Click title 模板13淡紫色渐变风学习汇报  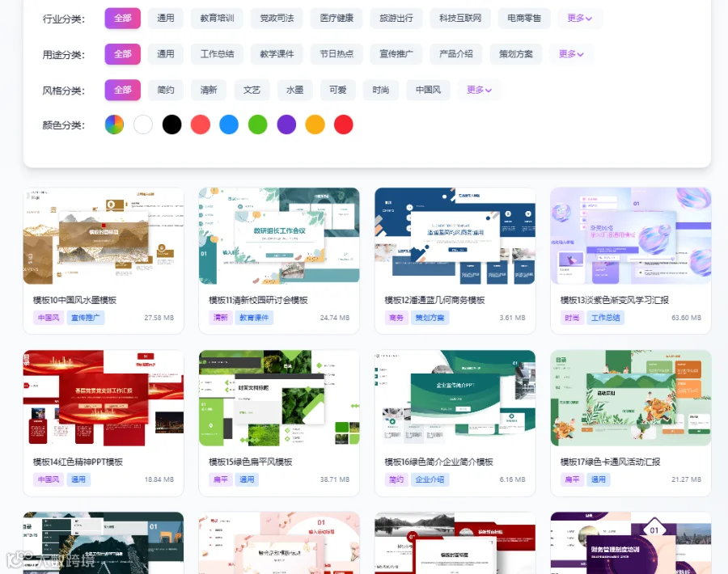pyautogui.click(x=615, y=300)
